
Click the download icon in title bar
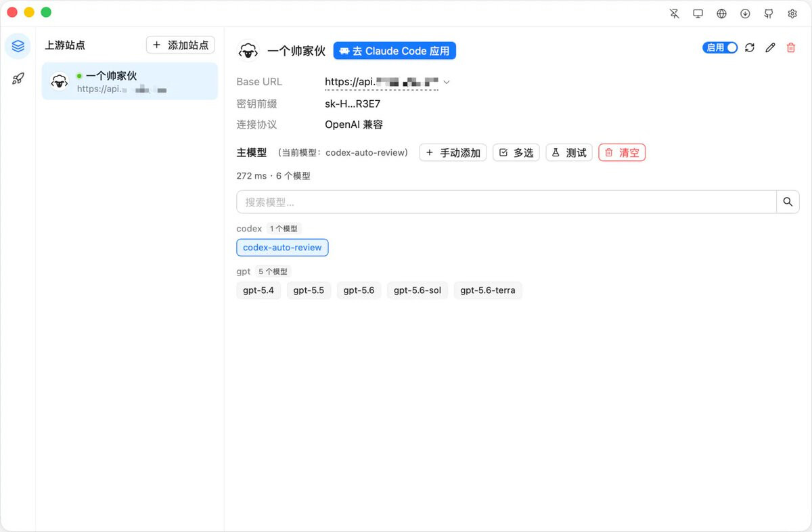[745, 14]
